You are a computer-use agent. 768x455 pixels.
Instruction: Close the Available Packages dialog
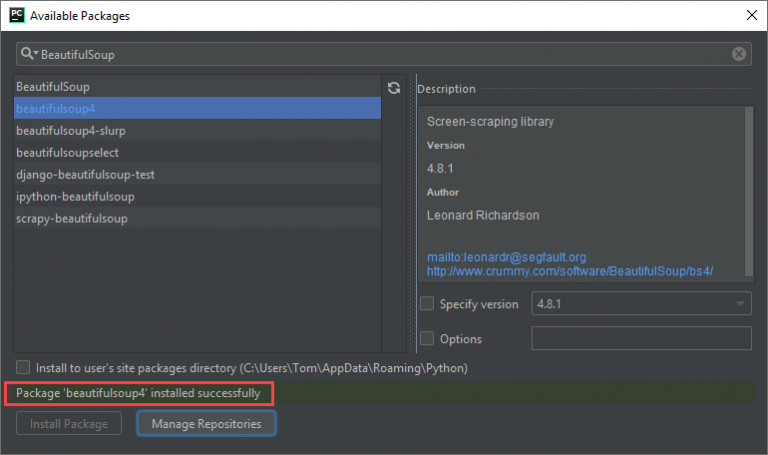pyautogui.click(x=752, y=15)
